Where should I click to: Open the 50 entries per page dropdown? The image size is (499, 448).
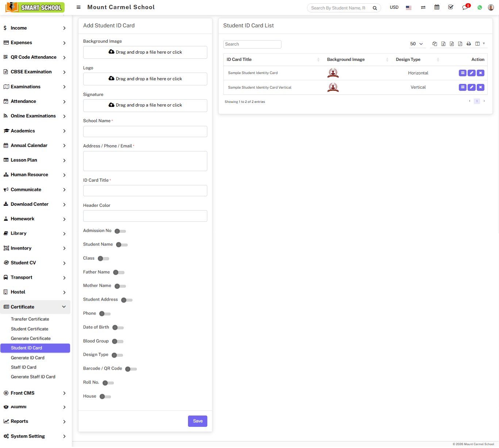tap(416, 44)
